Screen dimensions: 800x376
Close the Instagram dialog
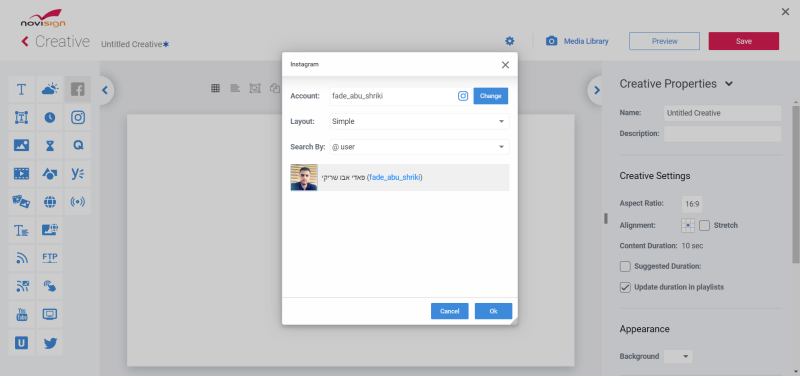(x=505, y=65)
